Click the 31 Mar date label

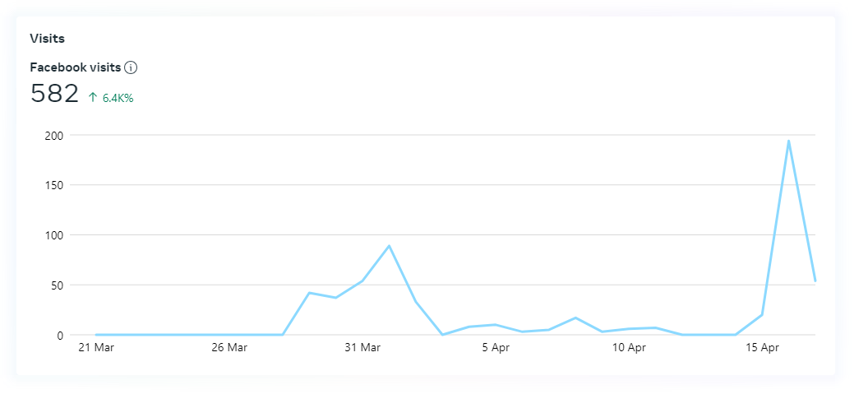pos(362,348)
